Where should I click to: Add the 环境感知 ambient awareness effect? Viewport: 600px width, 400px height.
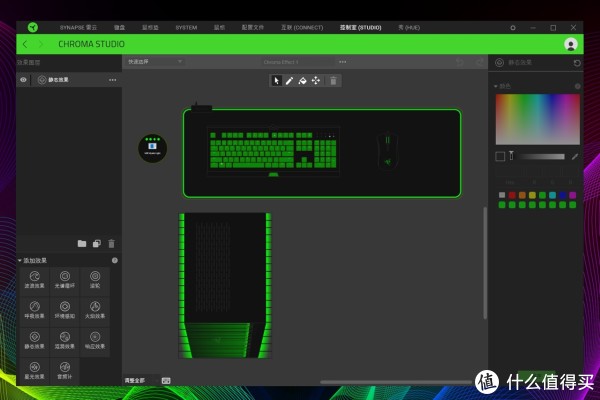point(65,310)
